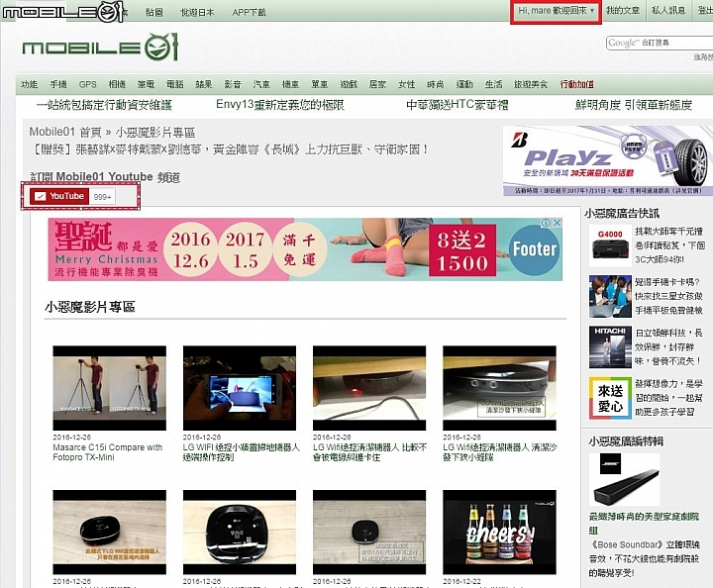The image size is (713, 588).
Task: Open '一站統包搞定行動資安維護' promo link
Action: tap(104, 105)
